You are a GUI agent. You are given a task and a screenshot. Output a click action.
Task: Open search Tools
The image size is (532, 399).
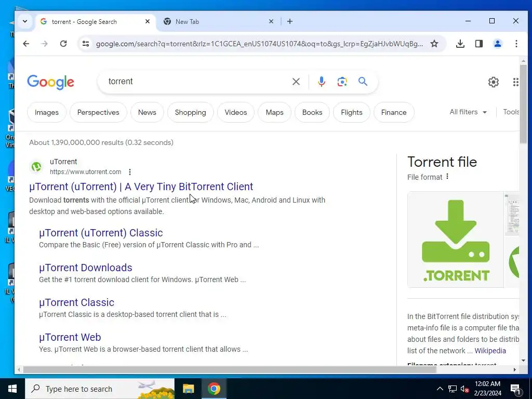tap(511, 112)
